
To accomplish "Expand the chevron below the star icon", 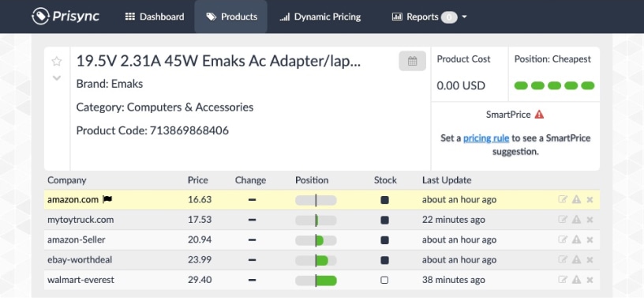I will coord(57,77).
